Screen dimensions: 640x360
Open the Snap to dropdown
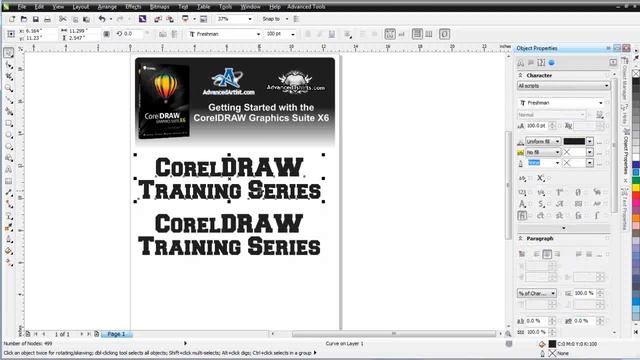point(287,19)
